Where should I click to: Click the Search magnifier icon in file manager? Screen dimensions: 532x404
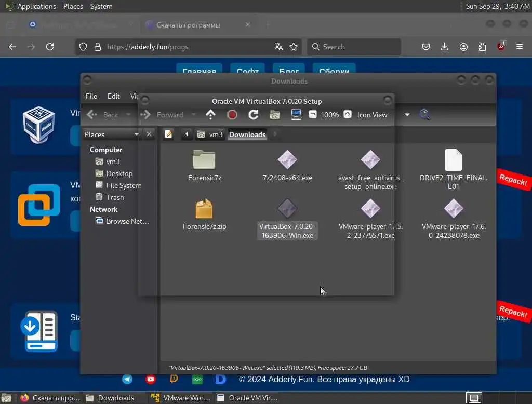(424, 115)
